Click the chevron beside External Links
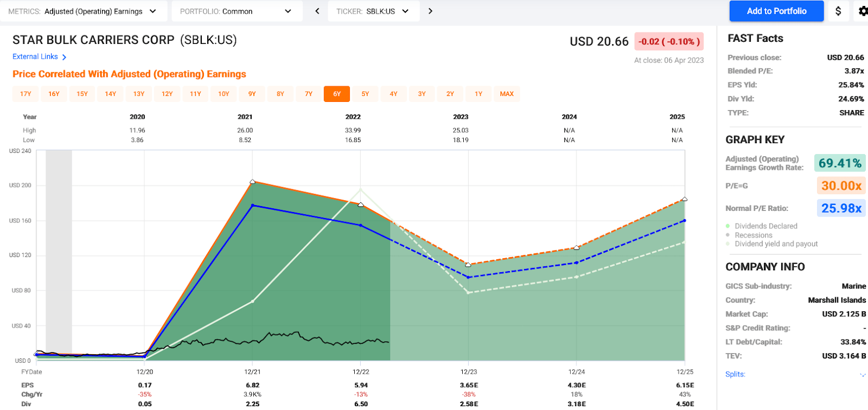 click(x=64, y=57)
